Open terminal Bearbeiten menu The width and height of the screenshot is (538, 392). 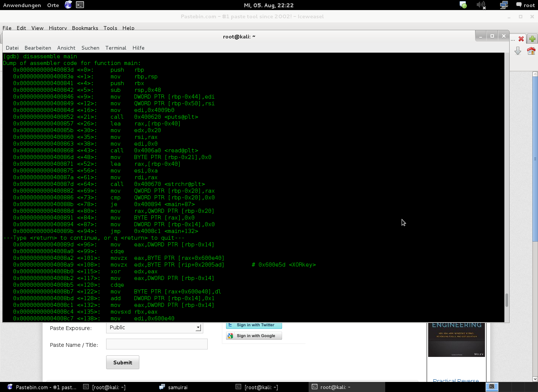pos(38,48)
